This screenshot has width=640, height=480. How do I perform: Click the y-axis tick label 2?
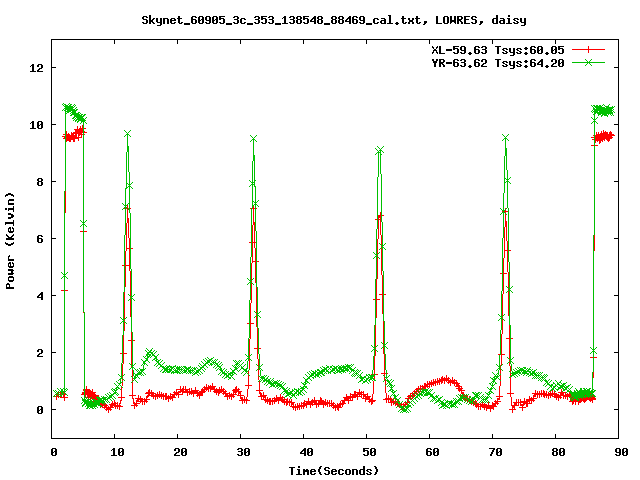(40, 353)
